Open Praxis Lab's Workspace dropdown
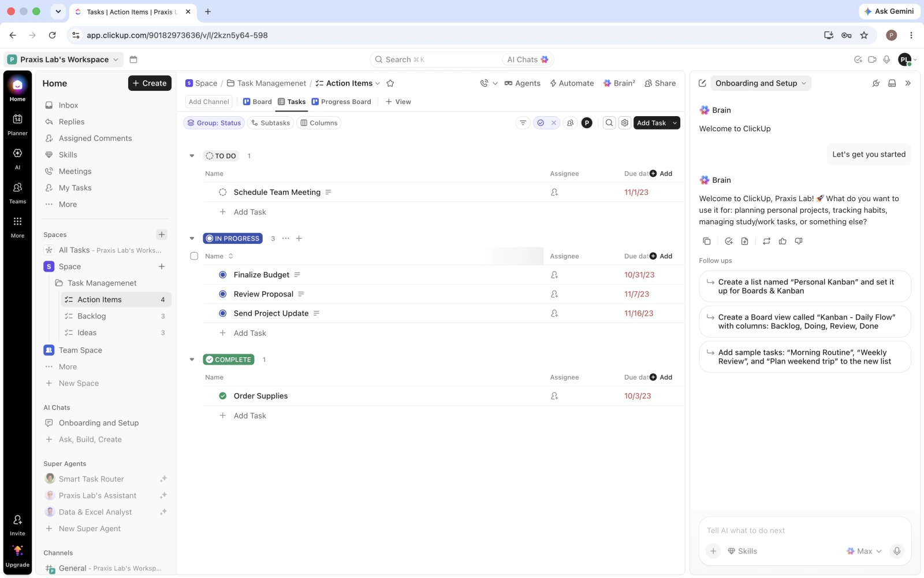This screenshot has width=924, height=578. point(64,60)
